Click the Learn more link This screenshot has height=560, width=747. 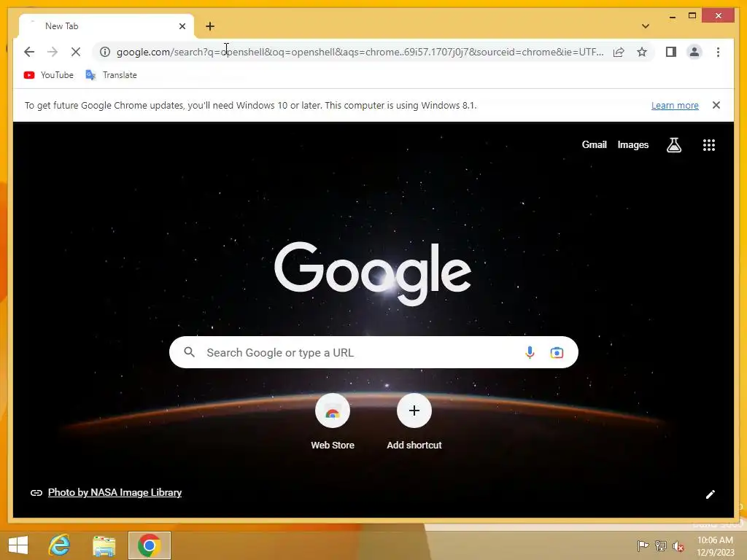(675, 105)
